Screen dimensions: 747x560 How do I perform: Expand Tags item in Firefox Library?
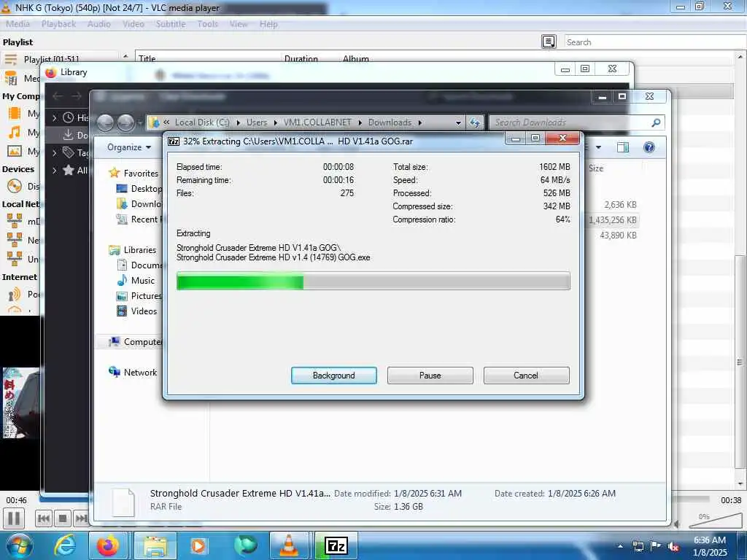point(55,153)
